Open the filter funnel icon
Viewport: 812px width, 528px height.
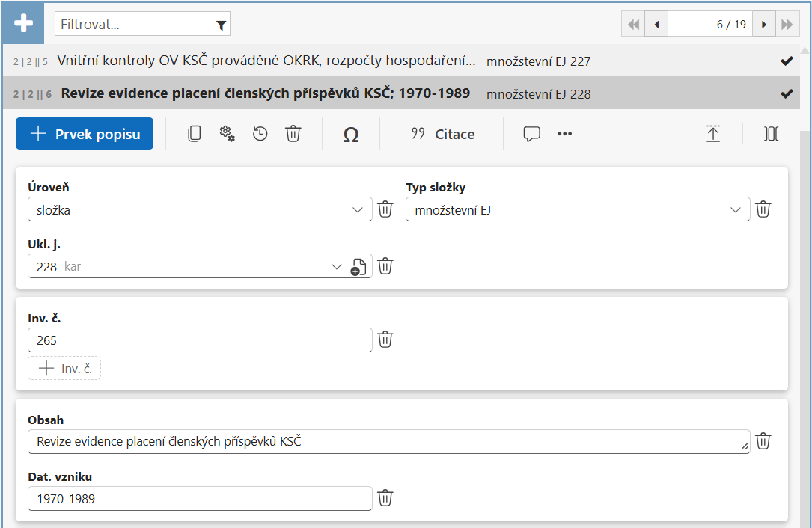coord(221,25)
